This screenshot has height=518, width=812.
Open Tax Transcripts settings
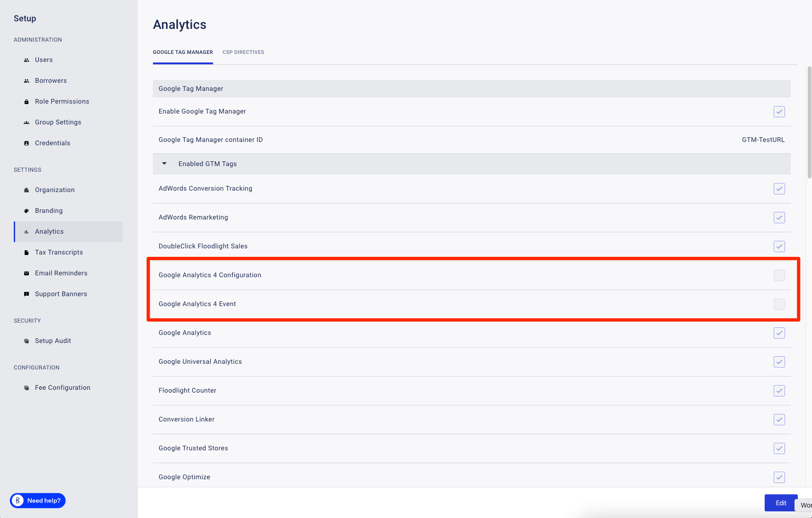coord(68,253)
